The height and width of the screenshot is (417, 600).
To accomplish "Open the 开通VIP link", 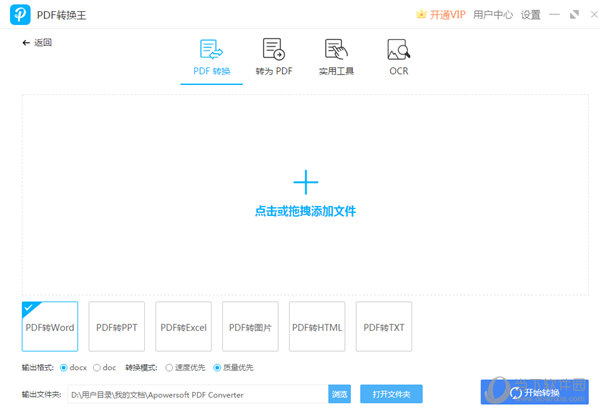I will [x=447, y=15].
